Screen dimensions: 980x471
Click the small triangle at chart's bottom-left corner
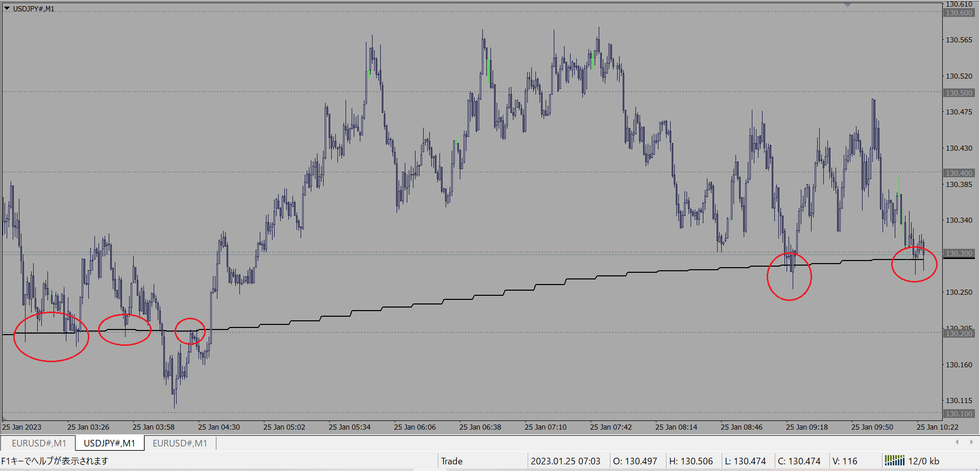4,418
